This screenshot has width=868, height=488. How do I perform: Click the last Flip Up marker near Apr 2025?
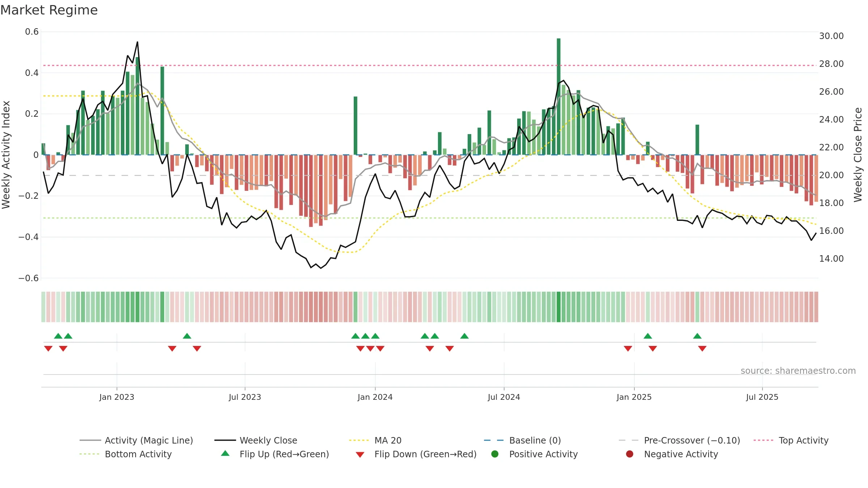tap(697, 336)
